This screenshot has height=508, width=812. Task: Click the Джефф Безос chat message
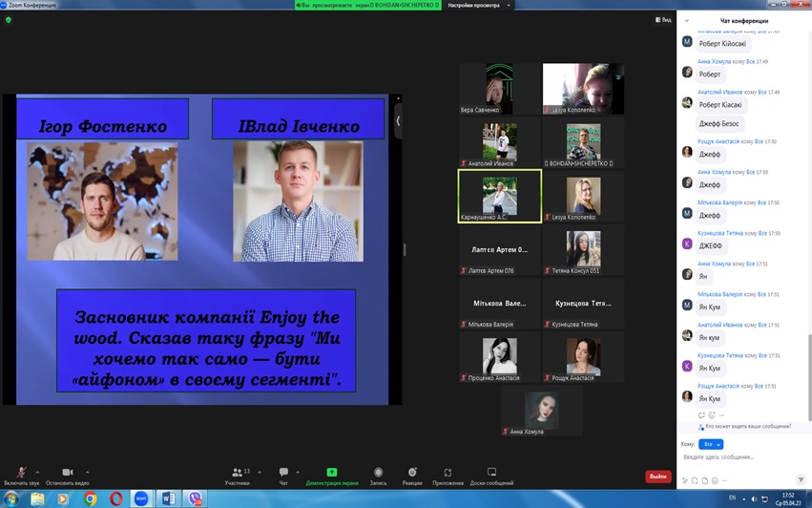tap(719, 124)
